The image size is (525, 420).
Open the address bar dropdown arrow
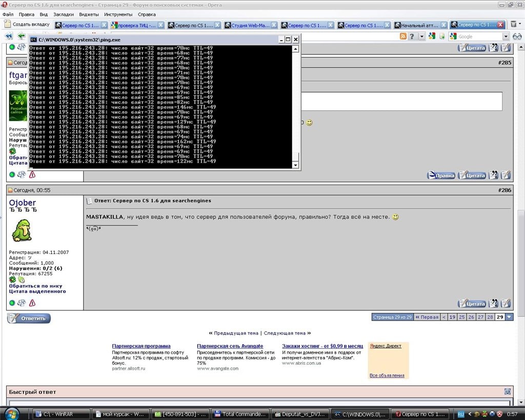coord(422,36)
